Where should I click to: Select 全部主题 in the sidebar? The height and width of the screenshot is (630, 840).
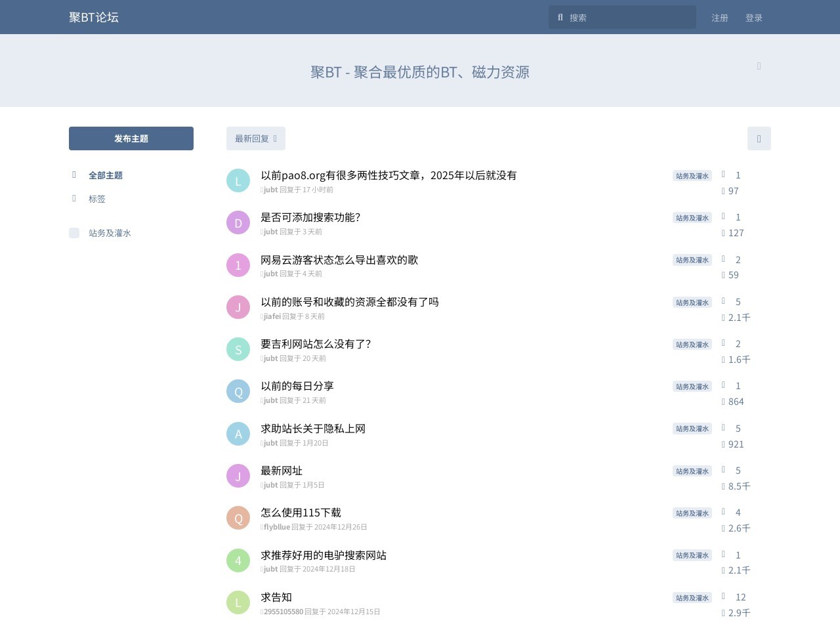pos(106,175)
